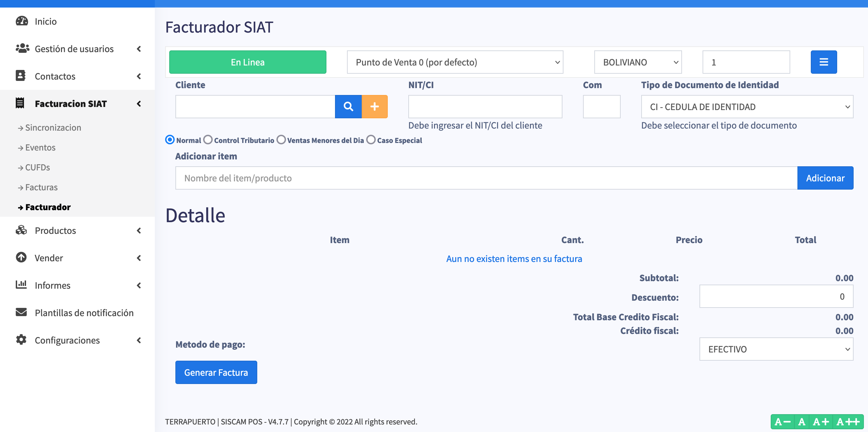Go to Sincronizacion submenu item
This screenshot has width=868, height=432.
click(53, 128)
